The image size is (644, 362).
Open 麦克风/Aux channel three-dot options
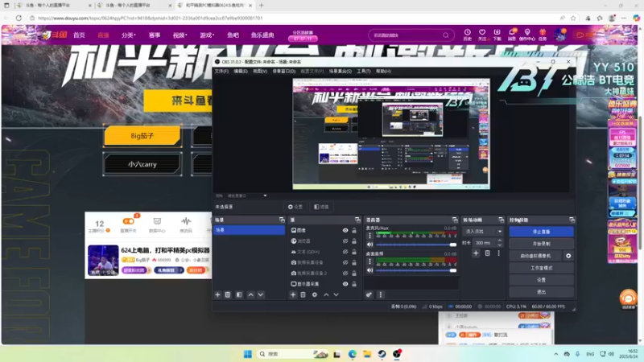pos(369,236)
